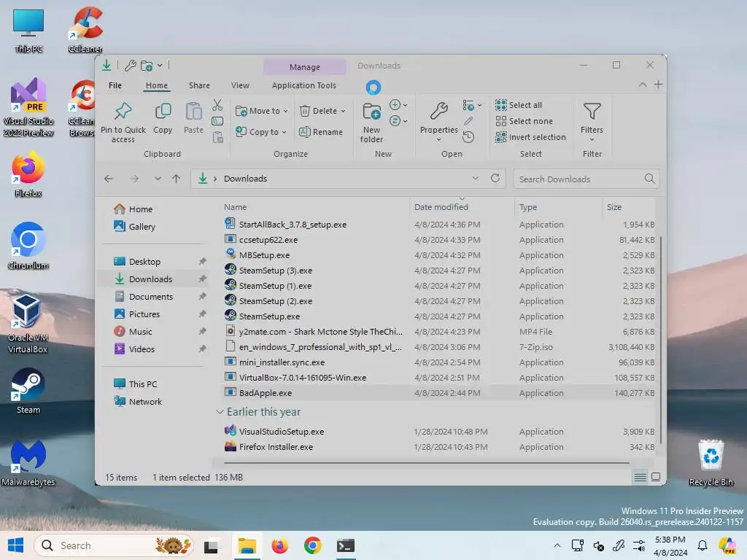The height and width of the screenshot is (560, 747).
Task: Open the File menu
Action: click(x=115, y=85)
